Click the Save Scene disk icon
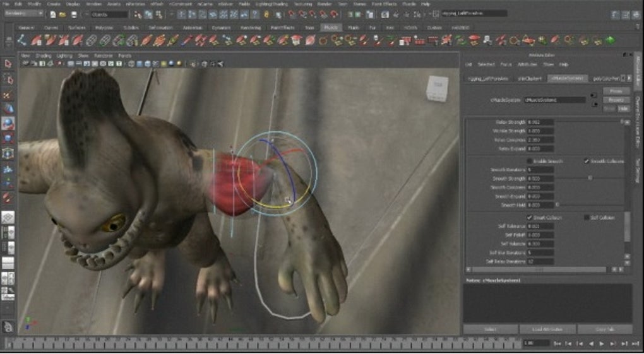The image size is (644, 354). [x=74, y=15]
